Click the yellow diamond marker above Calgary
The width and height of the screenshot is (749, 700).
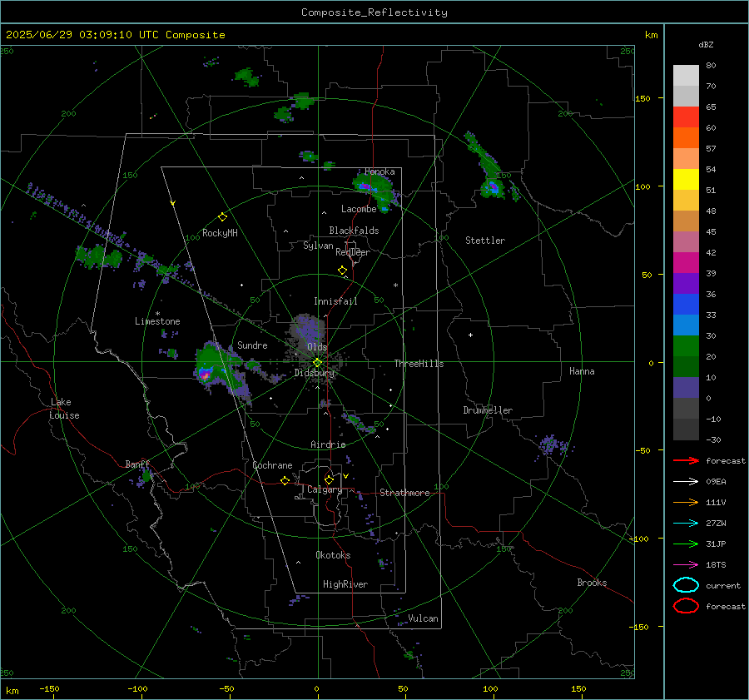(329, 479)
